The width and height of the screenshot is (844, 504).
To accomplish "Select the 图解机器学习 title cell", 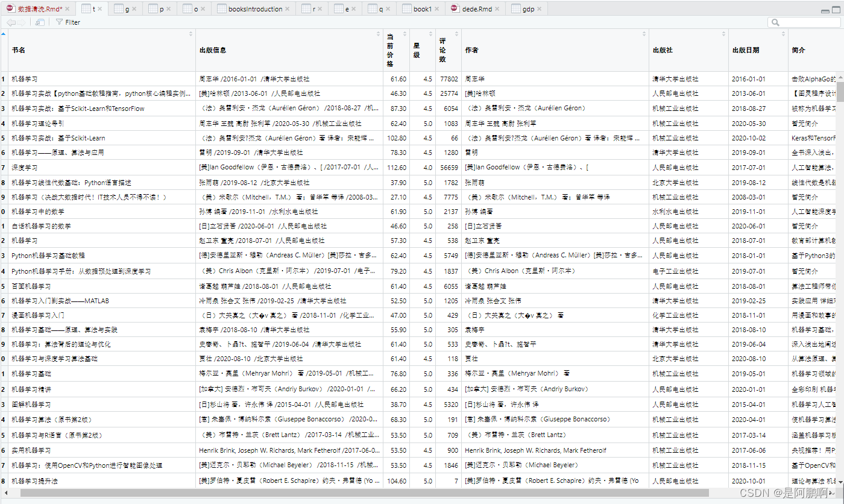I will (101, 405).
